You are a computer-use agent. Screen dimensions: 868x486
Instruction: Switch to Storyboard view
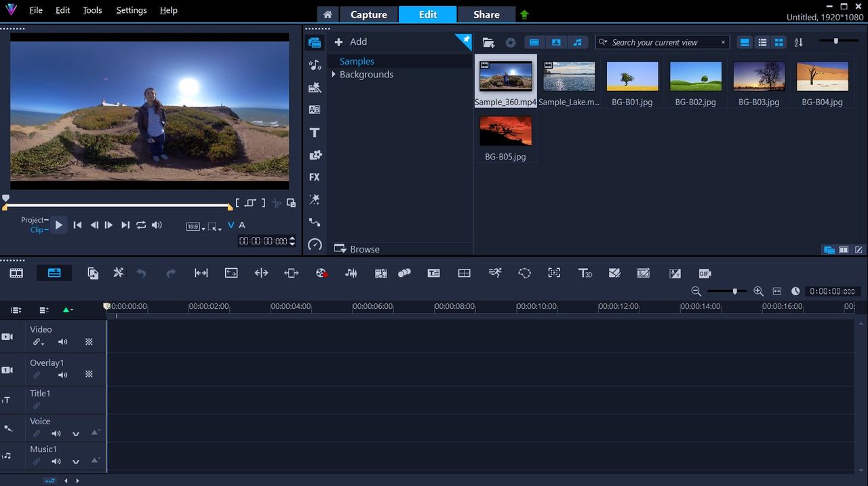(16, 273)
